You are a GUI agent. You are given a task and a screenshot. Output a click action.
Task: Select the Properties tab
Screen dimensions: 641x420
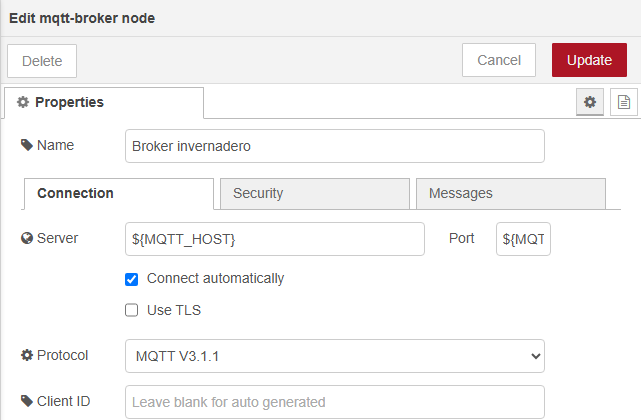coord(104,102)
